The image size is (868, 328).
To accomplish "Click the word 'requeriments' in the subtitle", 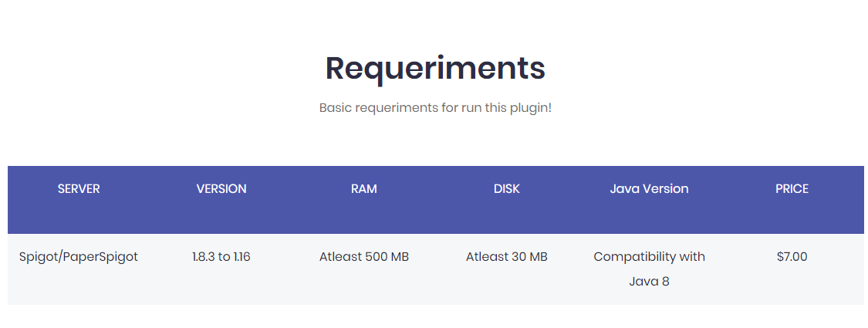I will point(397,107).
